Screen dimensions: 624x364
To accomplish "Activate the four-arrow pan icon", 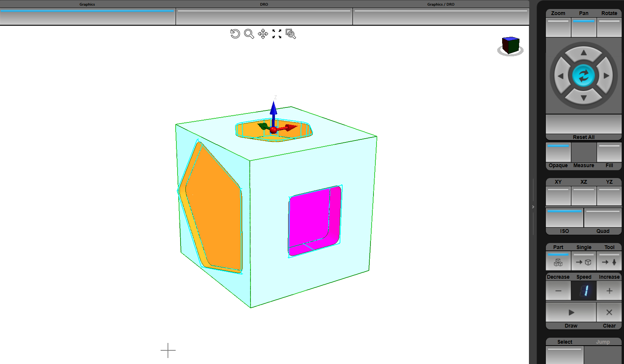I will 263,34.
